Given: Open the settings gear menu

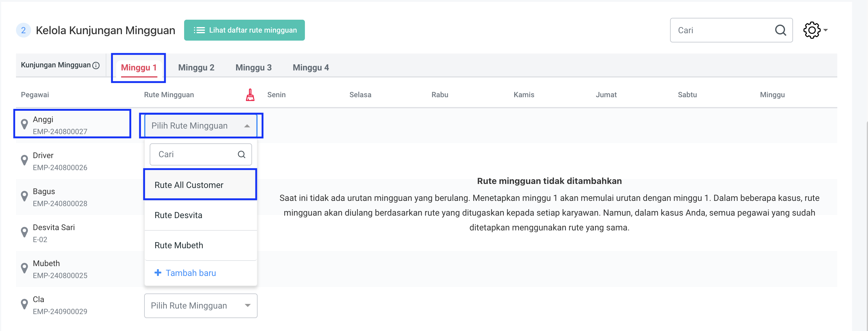Looking at the screenshot, I should click(x=815, y=30).
